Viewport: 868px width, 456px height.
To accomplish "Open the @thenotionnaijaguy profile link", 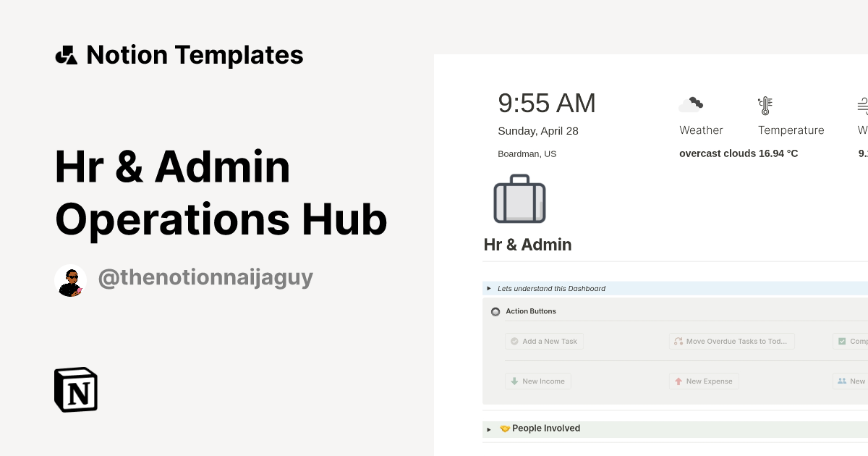I will (205, 277).
